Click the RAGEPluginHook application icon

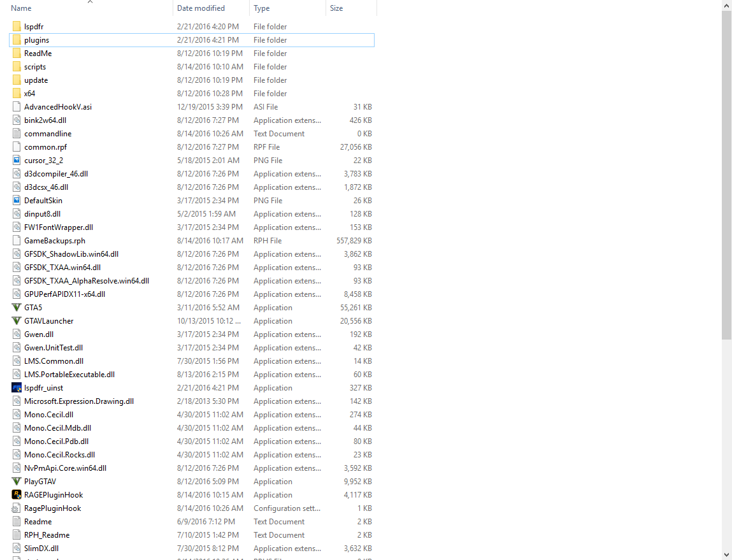[x=17, y=494]
